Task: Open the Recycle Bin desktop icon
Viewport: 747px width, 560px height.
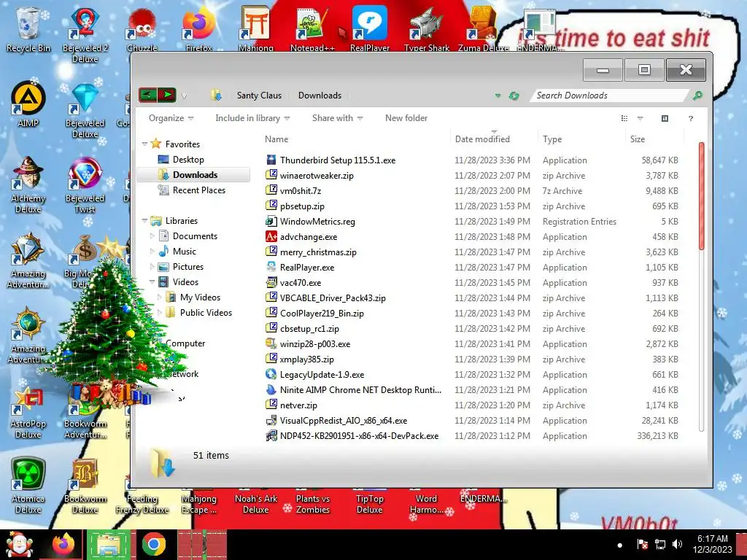Action: click(28, 29)
